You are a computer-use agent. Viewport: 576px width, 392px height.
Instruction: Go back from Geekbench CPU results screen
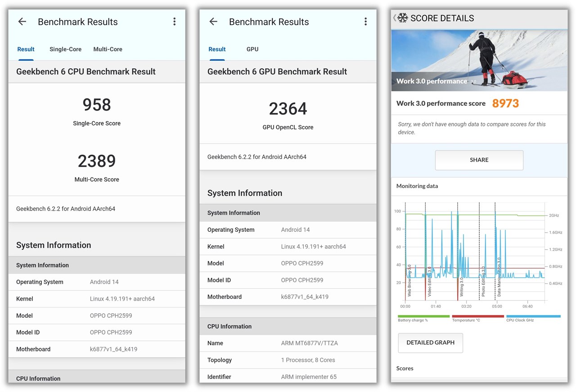(x=22, y=22)
